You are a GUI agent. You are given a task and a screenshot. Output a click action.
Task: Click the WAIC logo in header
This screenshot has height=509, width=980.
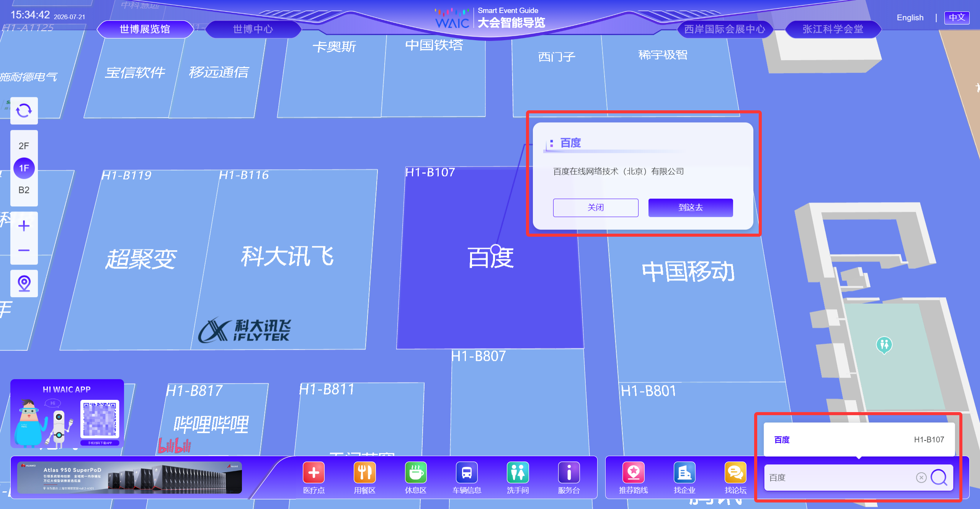[x=452, y=18]
